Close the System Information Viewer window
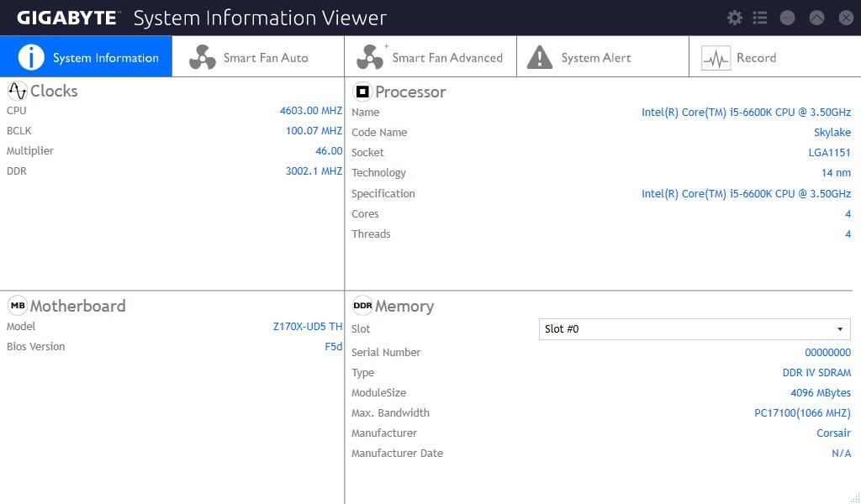The height and width of the screenshot is (504, 861). 846,18
